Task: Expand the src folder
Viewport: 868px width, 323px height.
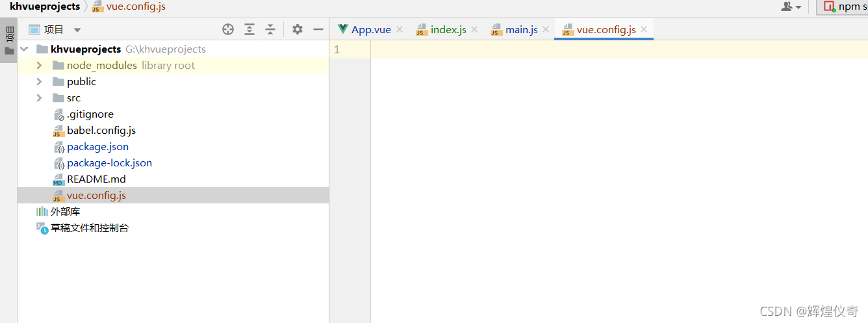Action: click(x=39, y=98)
